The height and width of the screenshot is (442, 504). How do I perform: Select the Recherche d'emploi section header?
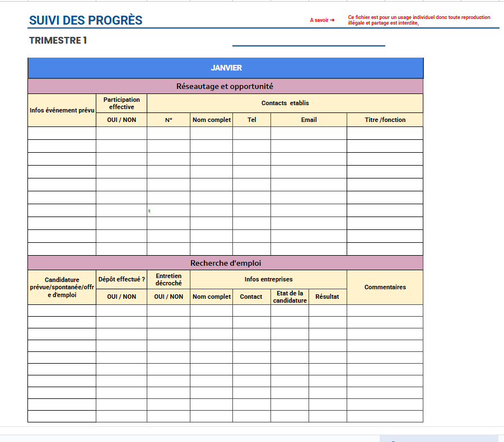click(226, 262)
